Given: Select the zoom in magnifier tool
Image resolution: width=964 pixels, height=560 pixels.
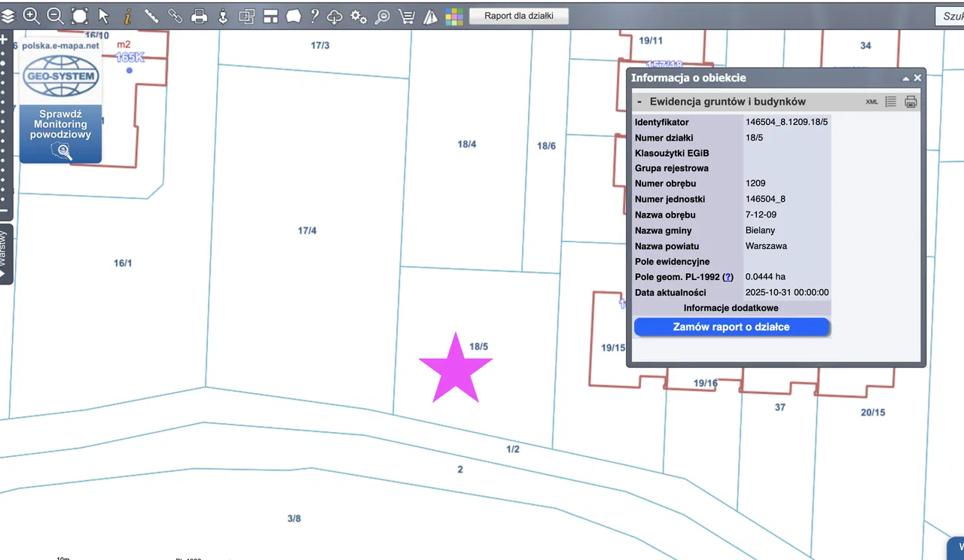Looking at the screenshot, I should point(31,16).
